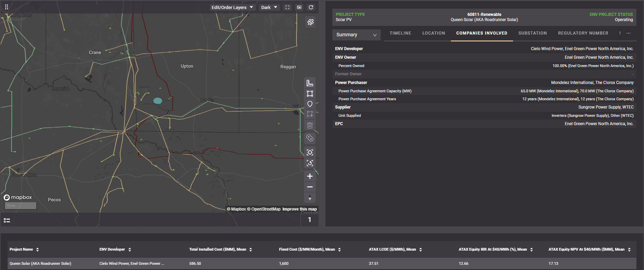
Task: Click the ENV Owner row label
Action: pos(345,57)
